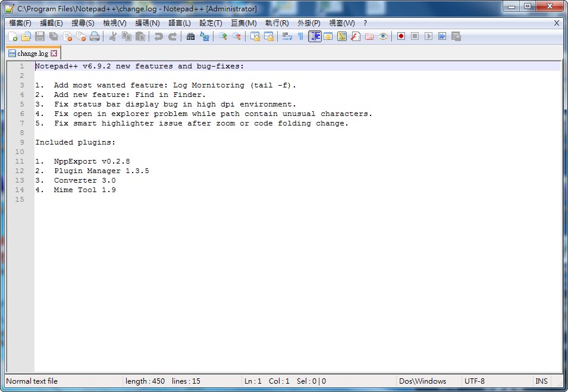Open the Function List icon
This screenshot has height=392, width=568.
[356, 36]
